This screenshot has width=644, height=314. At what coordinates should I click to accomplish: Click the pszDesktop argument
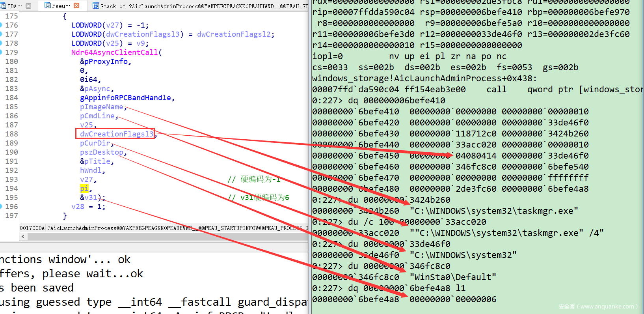click(x=102, y=152)
